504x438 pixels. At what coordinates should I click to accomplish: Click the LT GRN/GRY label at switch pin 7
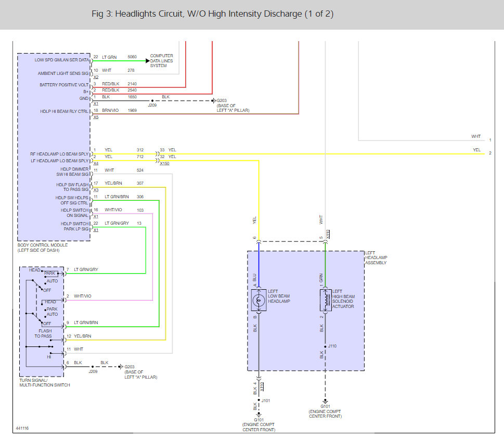coord(86,269)
